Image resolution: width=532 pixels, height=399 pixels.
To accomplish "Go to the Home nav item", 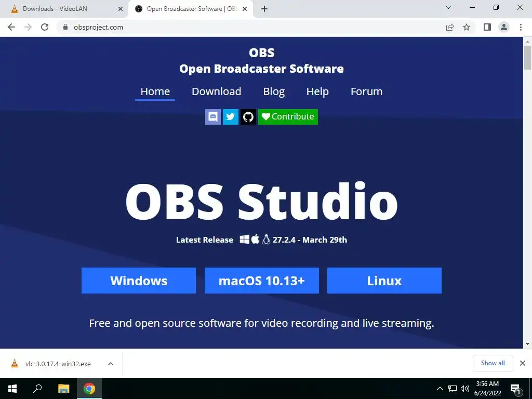I will pos(155,91).
